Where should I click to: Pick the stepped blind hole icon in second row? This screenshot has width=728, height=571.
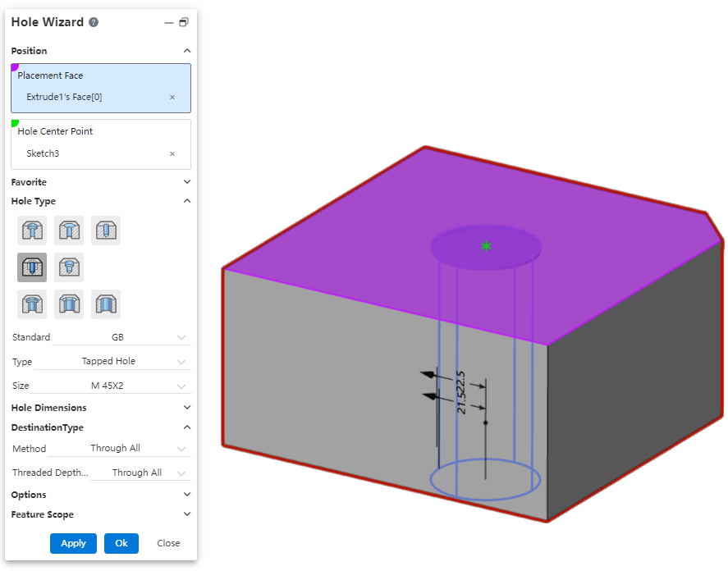click(69, 267)
